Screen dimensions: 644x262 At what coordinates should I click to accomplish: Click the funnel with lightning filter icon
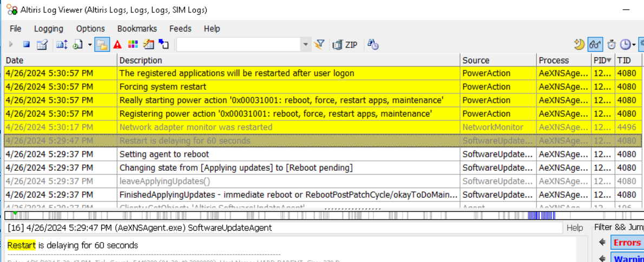coord(319,44)
